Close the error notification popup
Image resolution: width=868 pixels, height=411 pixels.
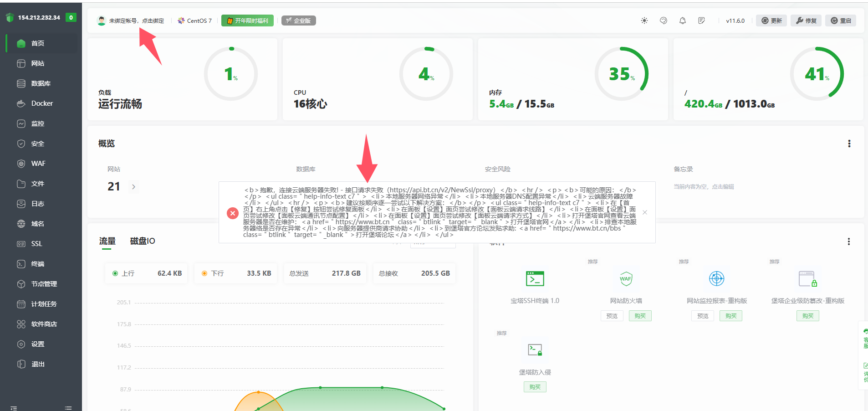click(645, 212)
